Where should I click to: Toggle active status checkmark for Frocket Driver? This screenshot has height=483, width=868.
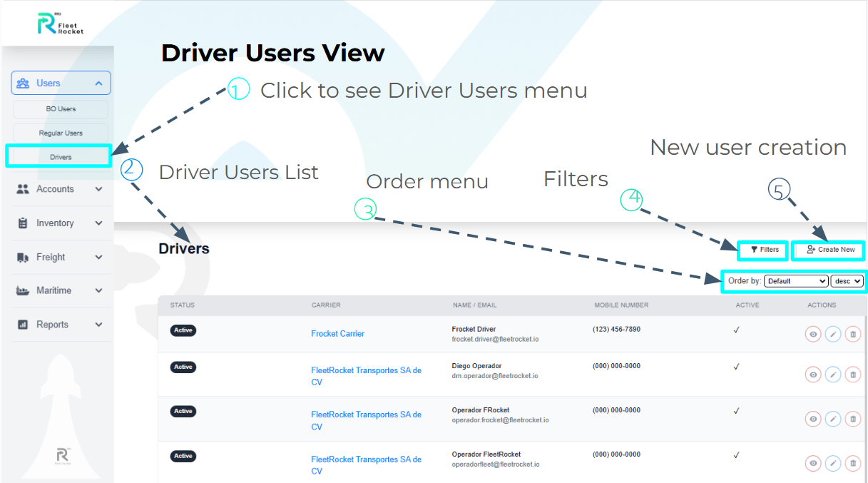(737, 330)
